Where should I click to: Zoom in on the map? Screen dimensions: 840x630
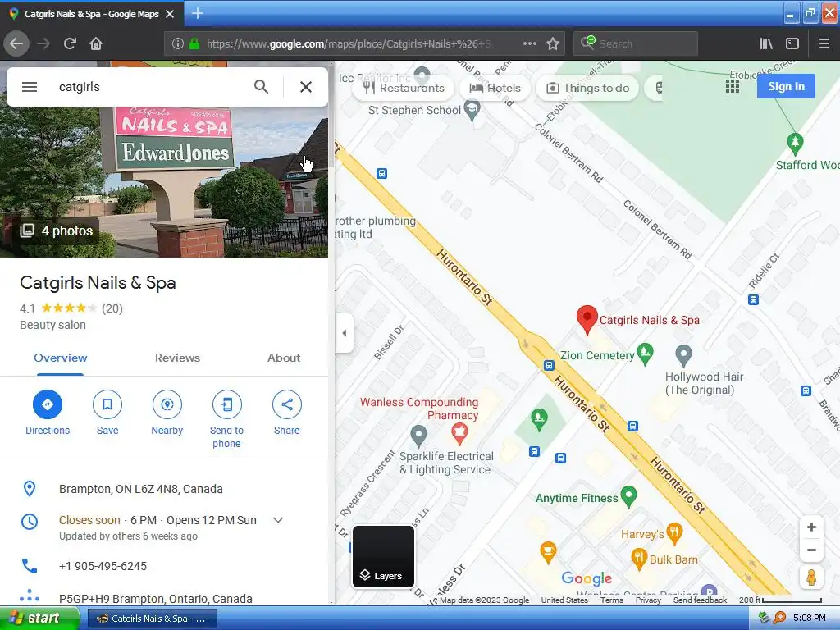(x=811, y=527)
